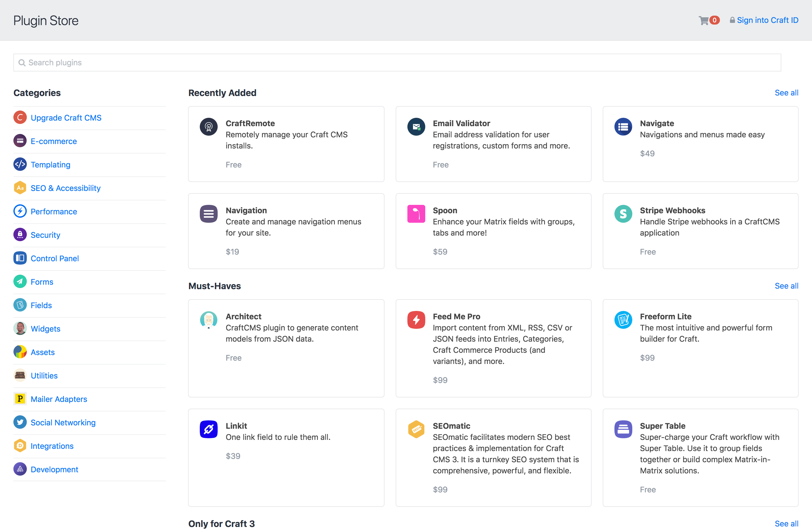
Task: Click the Feed Me Pro red icon
Action: point(416,320)
